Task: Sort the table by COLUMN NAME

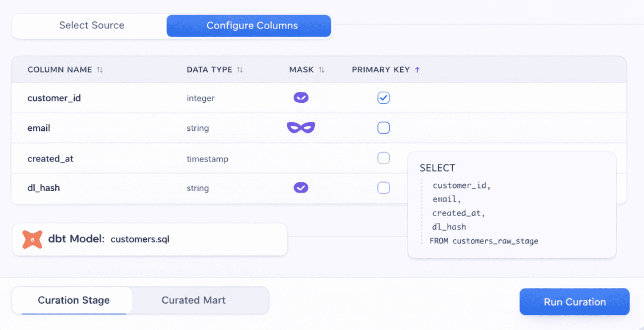Action: tap(99, 69)
